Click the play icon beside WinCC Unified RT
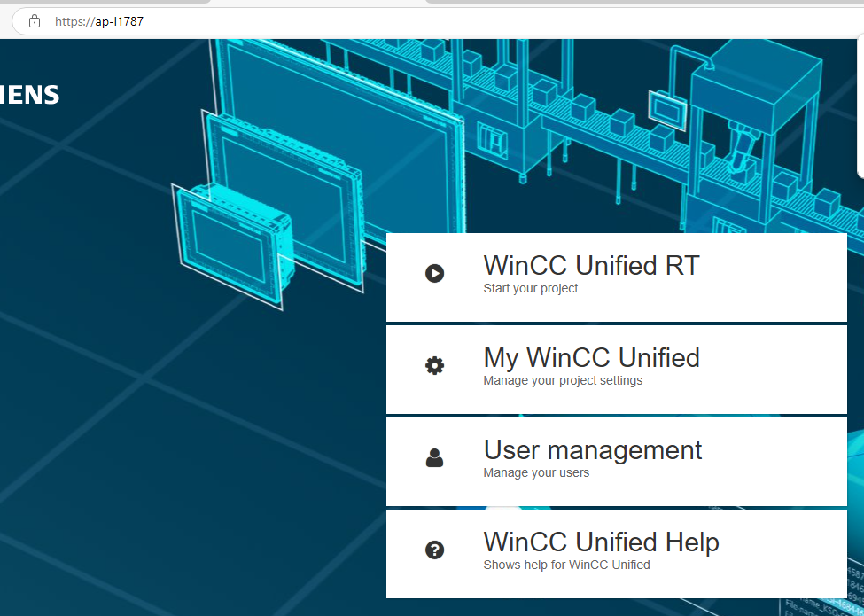 pos(435,273)
